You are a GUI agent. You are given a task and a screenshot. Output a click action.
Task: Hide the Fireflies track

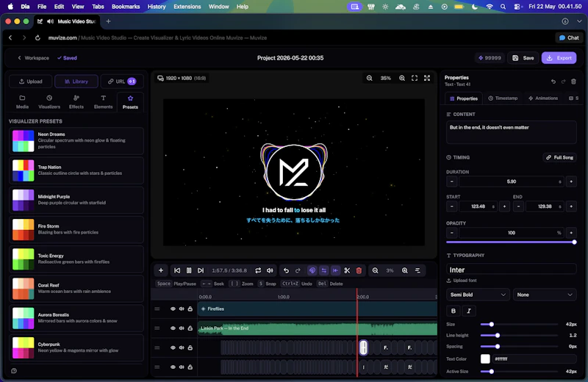coord(173,309)
